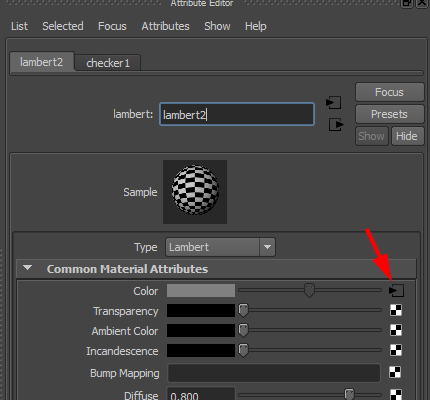Go to the lambert2 input connection icon
Viewport: 430px width, 400px height.
333,103
